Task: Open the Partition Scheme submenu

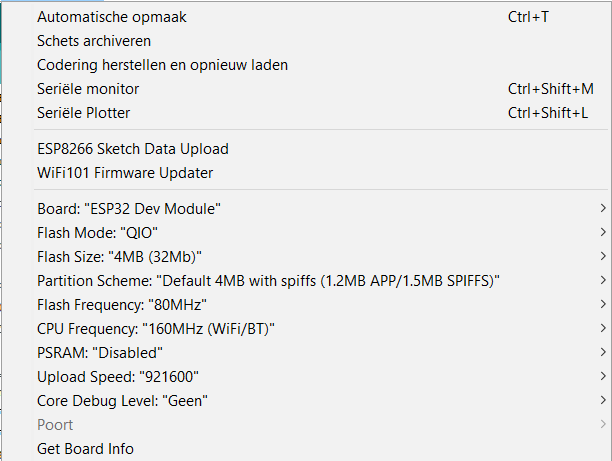Action: click(x=268, y=281)
